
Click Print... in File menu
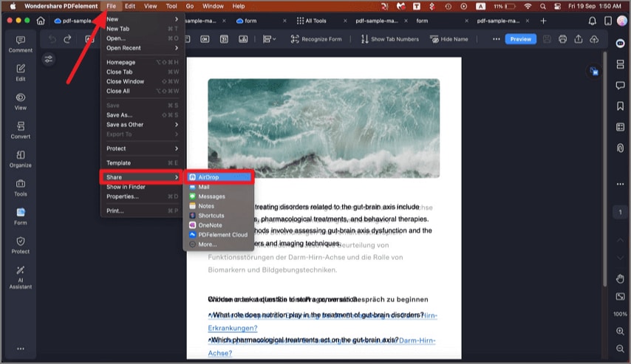click(x=142, y=210)
